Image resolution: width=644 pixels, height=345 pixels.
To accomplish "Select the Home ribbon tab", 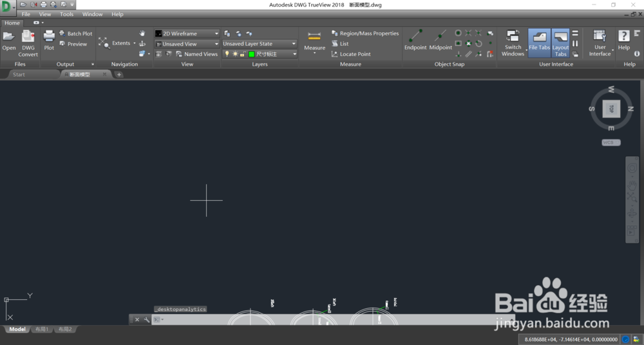I will [x=12, y=23].
